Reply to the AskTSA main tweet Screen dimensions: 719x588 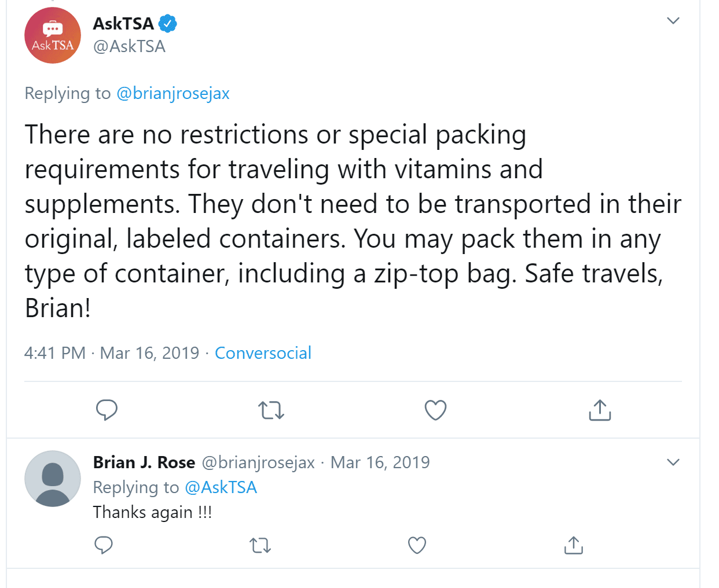(107, 410)
